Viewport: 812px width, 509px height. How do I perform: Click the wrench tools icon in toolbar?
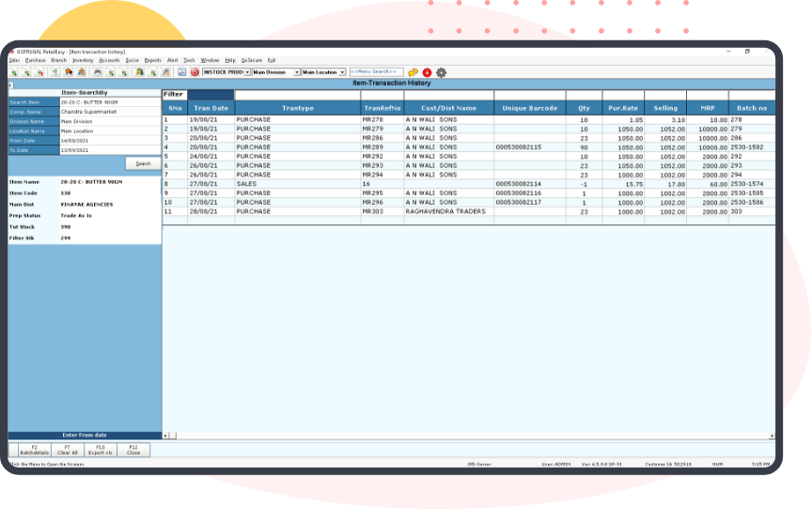tap(165, 72)
